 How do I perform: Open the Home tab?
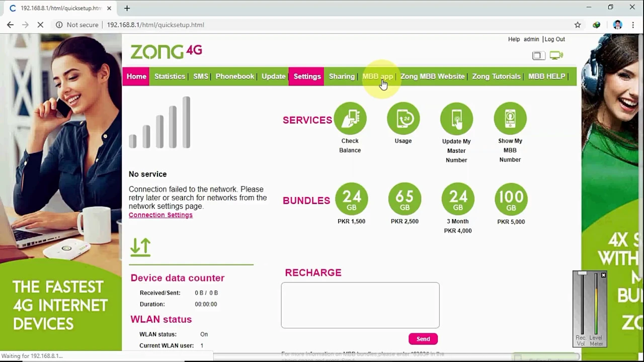(x=136, y=76)
